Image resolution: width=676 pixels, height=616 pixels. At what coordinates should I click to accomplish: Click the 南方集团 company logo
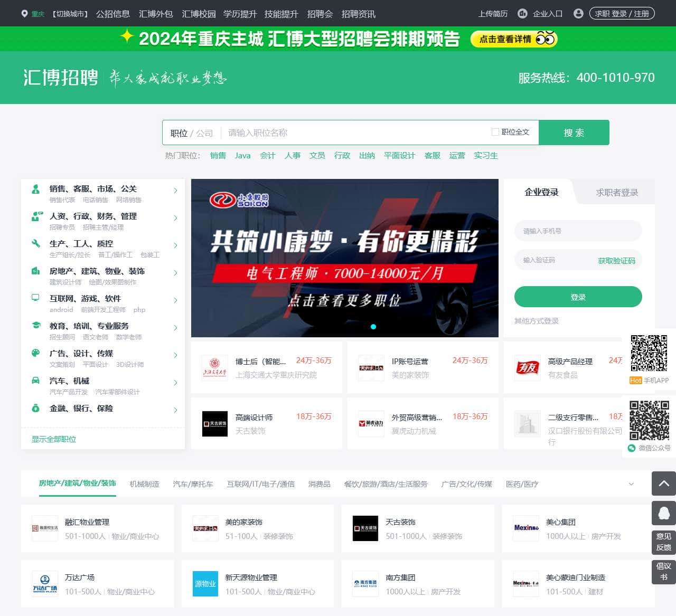tap(365, 584)
